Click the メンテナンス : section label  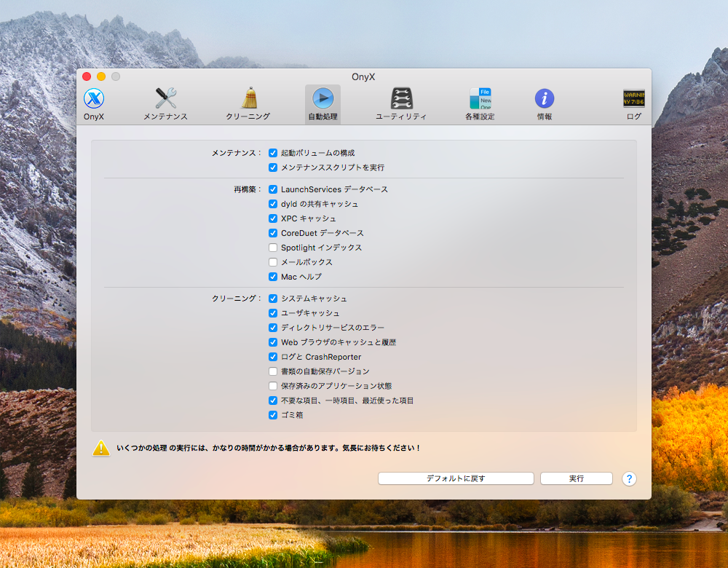pyautogui.click(x=237, y=153)
